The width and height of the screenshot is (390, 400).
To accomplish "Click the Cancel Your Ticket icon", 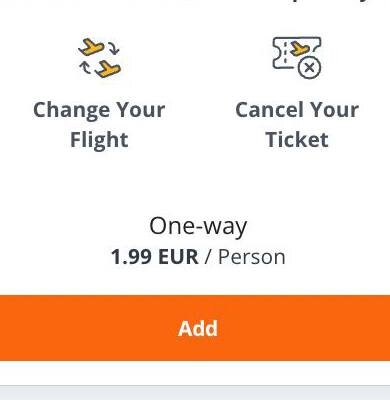I will click(297, 57).
